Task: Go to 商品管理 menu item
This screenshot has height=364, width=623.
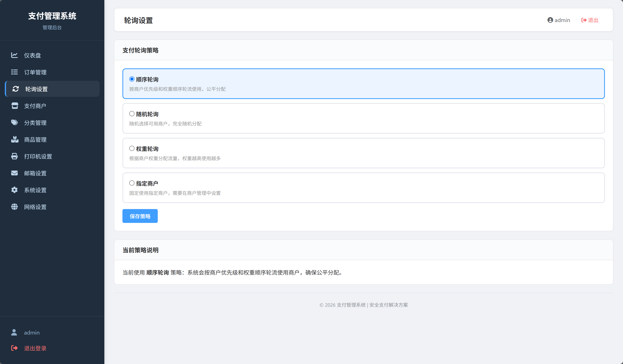Action: coord(52,139)
